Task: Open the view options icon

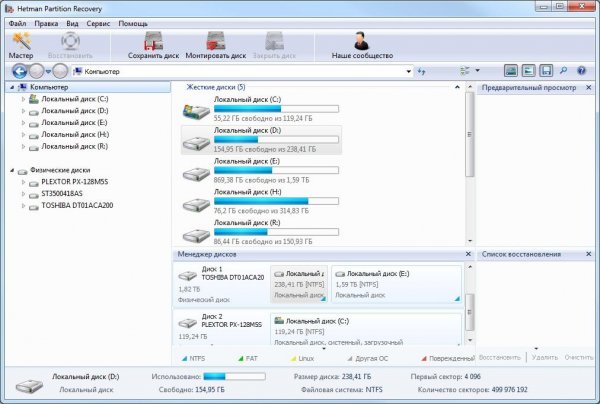Action: click(x=465, y=71)
